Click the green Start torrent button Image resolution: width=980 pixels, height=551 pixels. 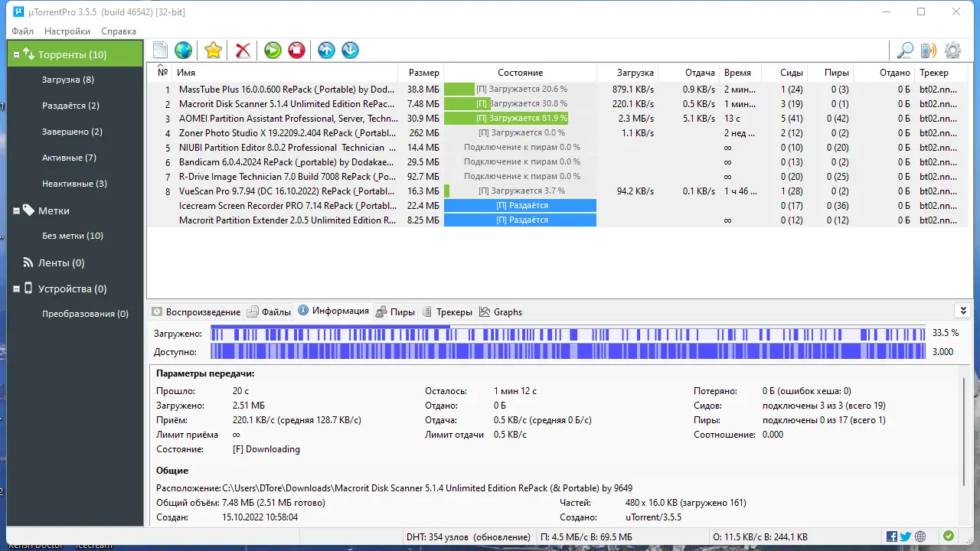coord(273,51)
